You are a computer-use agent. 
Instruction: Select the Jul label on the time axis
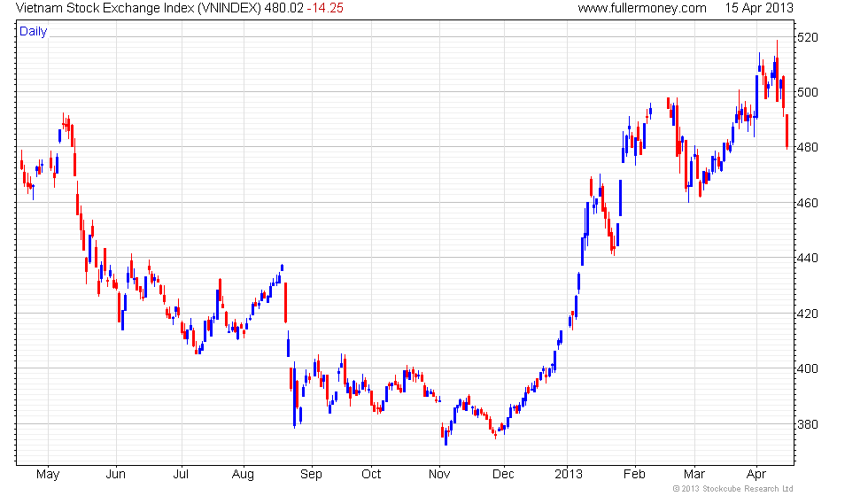(181, 475)
